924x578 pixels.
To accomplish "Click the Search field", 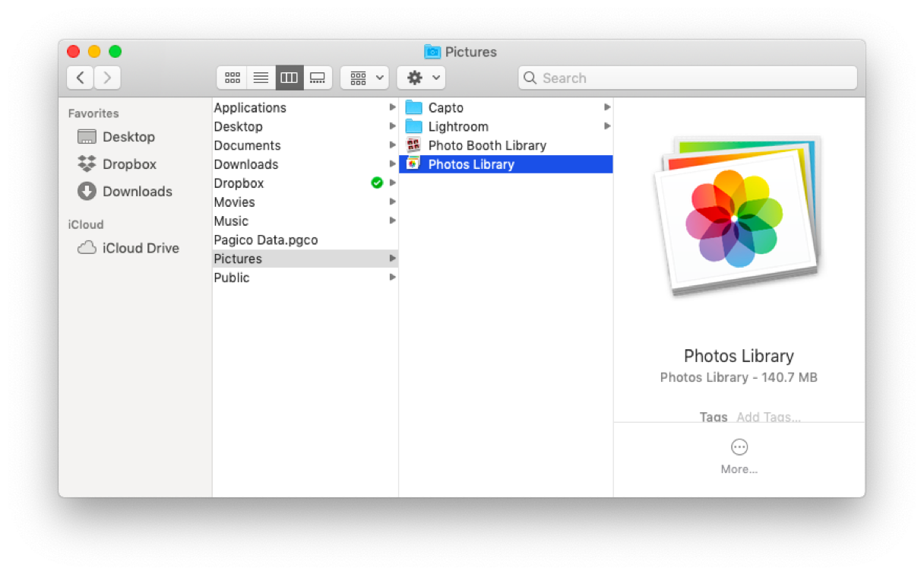I will pyautogui.click(x=688, y=78).
